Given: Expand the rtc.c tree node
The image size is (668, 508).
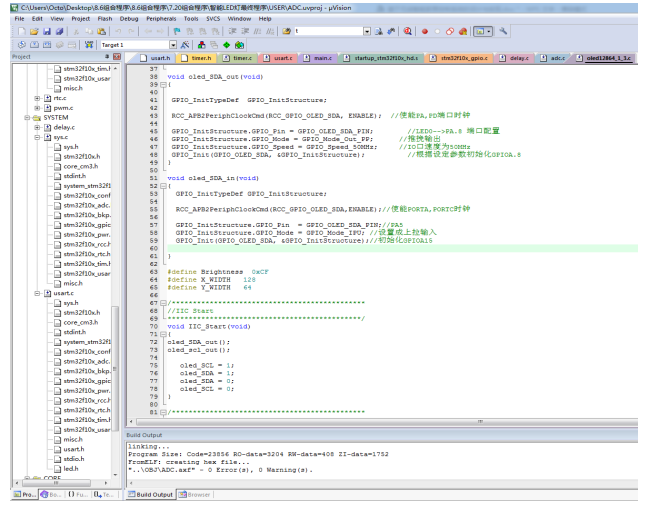Looking at the screenshot, I should 37,98.
